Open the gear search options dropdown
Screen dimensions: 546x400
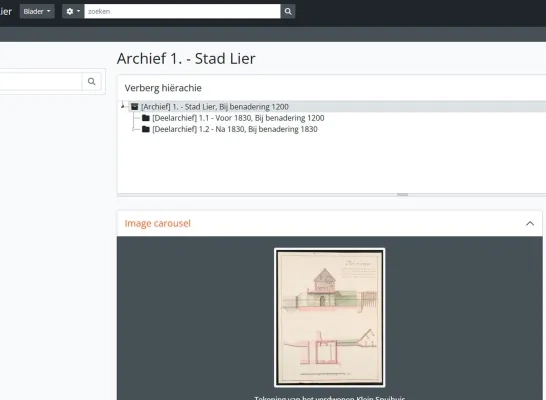click(73, 11)
